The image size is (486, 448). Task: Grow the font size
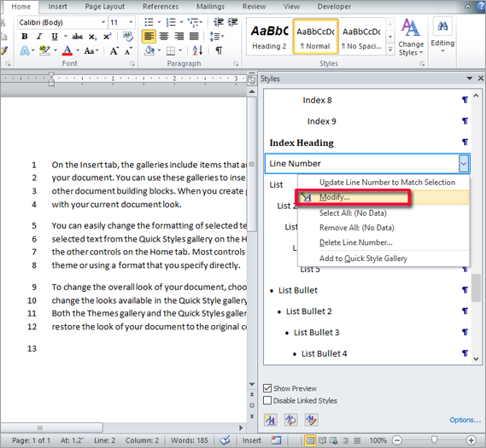114,50
